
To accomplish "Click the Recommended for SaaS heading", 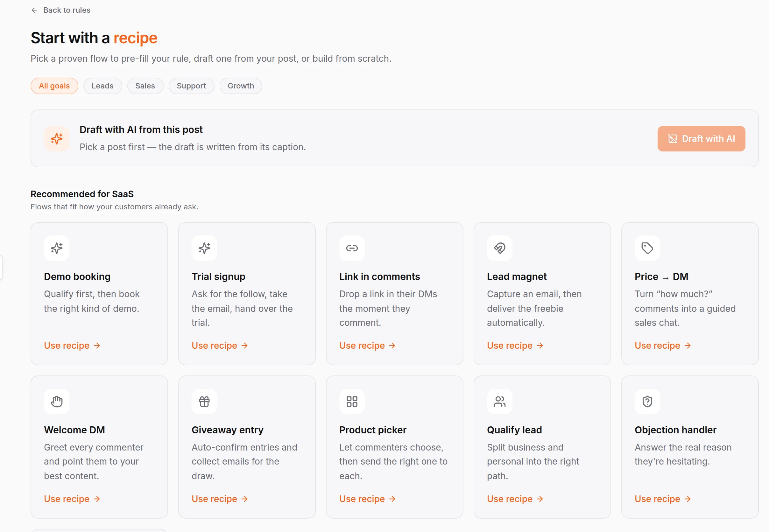I will [82, 194].
